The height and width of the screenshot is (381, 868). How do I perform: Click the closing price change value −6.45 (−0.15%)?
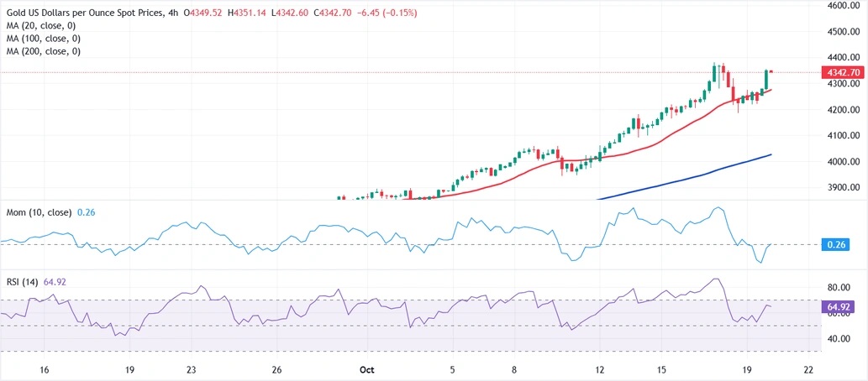pyautogui.click(x=386, y=13)
